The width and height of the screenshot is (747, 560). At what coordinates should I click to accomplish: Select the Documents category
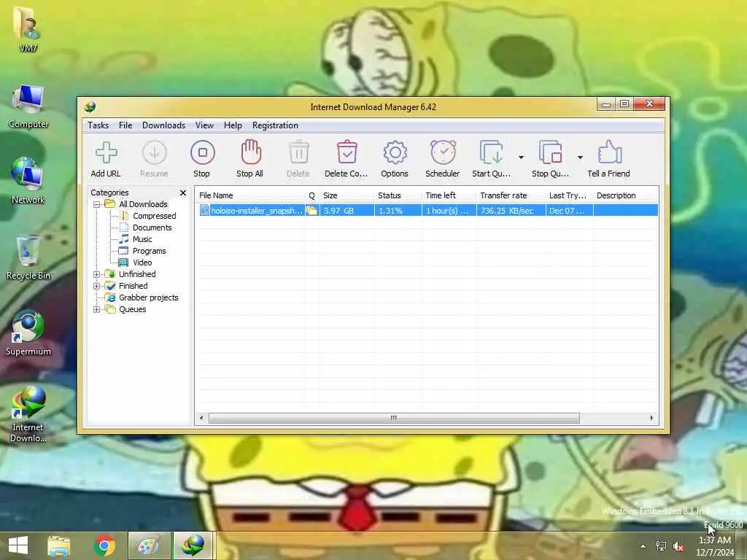152,227
